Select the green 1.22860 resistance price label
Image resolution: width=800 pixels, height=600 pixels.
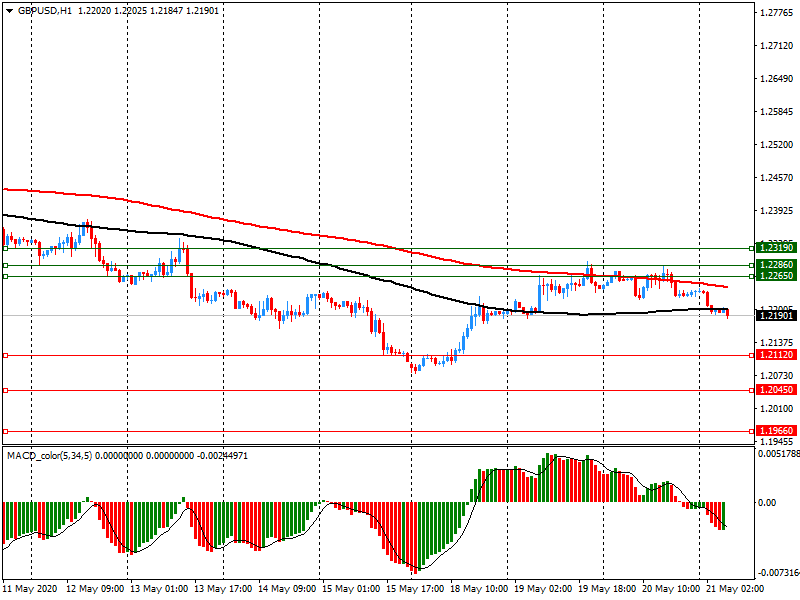[x=776, y=265]
